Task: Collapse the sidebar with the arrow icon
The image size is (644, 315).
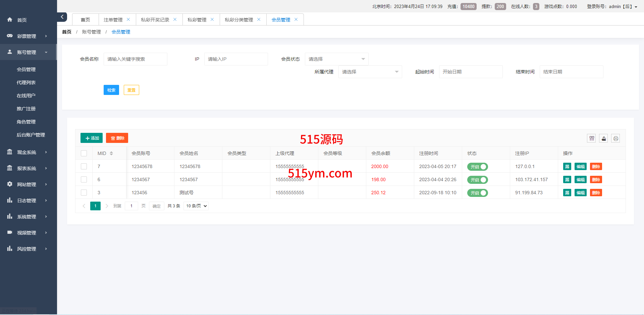Action: point(62,17)
